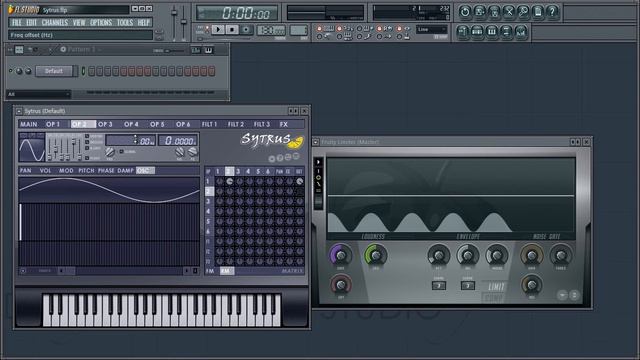Click the keyboard icon in step sequencer header
640x360 pixels.
pos(209,50)
